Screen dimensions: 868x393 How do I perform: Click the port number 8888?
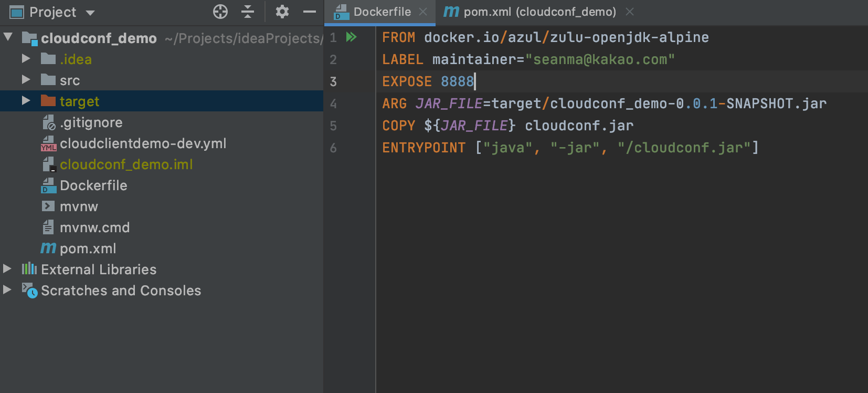pos(457,81)
